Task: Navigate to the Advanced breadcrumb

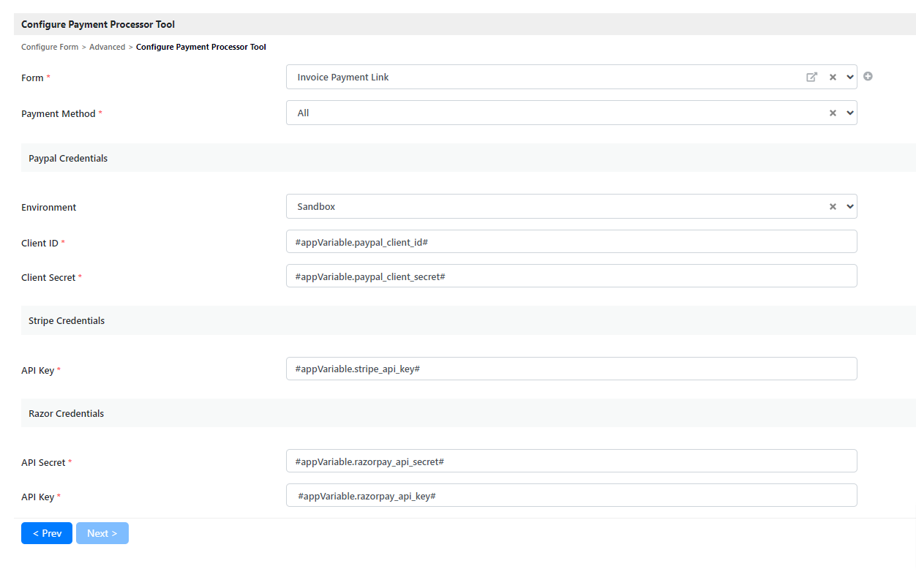Action: [107, 47]
